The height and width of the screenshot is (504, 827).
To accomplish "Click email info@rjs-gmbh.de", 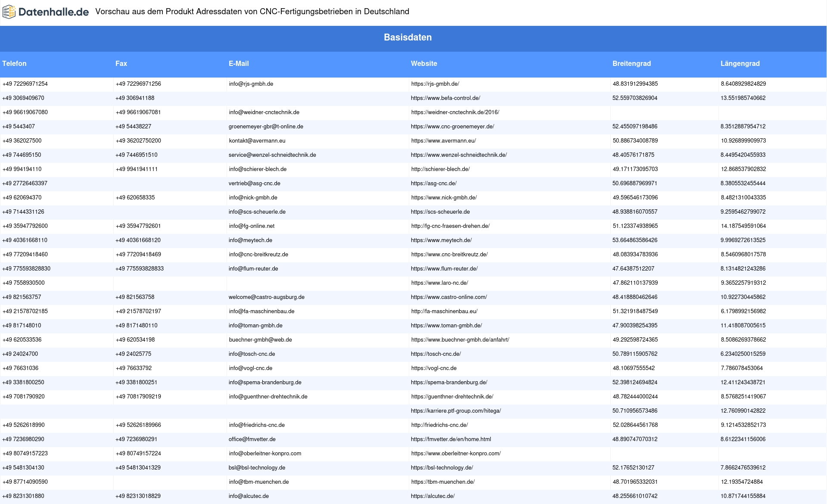I will coord(251,84).
